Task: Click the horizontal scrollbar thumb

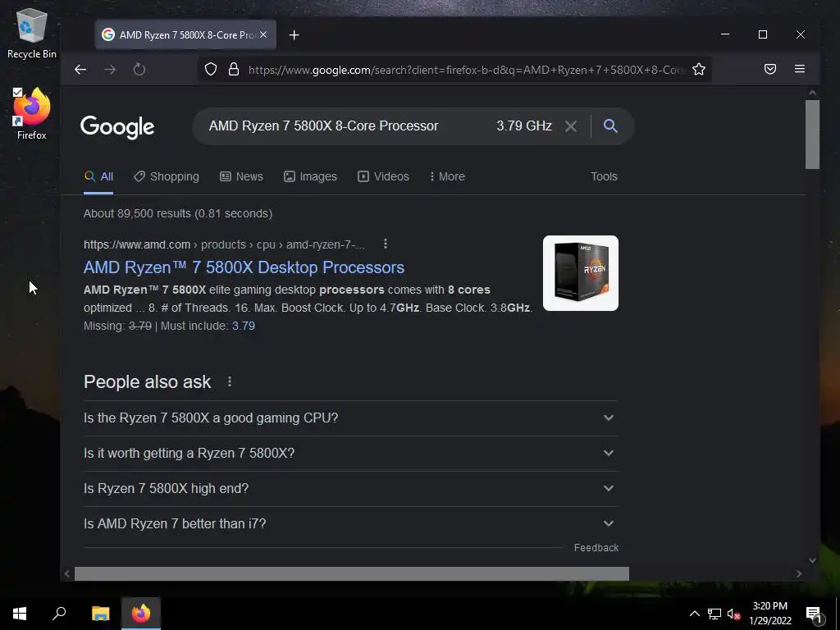Action: tap(351, 573)
